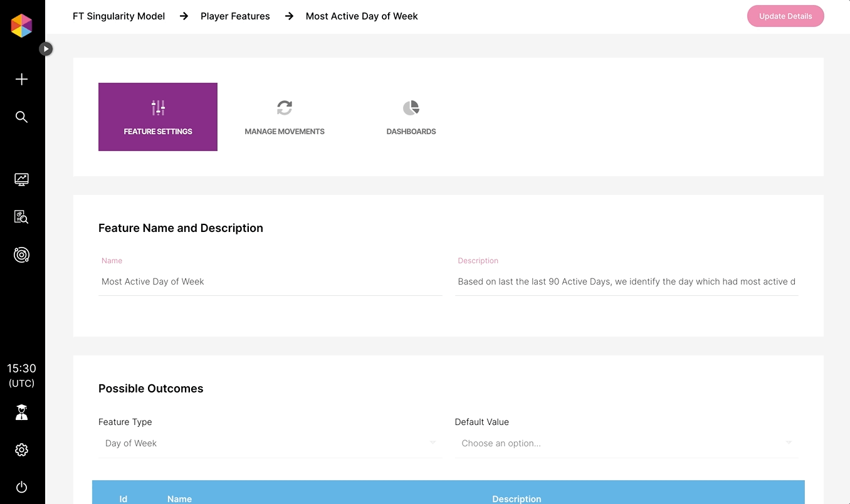Open settings gear in sidebar

[21, 449]
